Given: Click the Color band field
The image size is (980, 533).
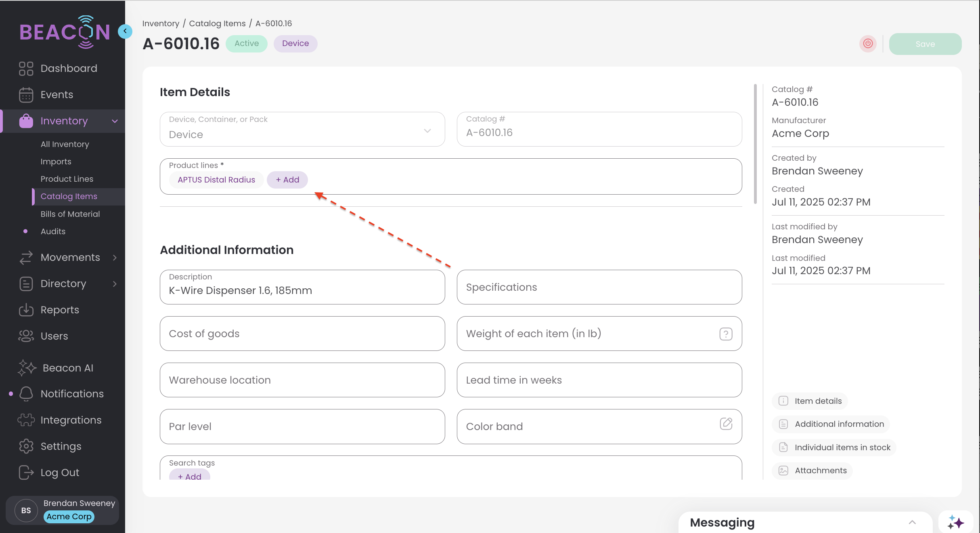Looking at the screenshot, I should tap(599, 426).
